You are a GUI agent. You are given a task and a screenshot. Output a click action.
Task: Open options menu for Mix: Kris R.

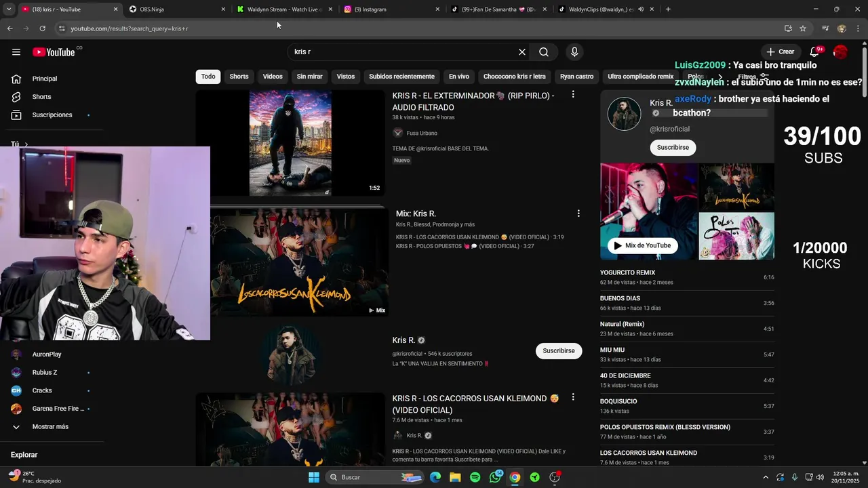pyautogui.click(x=578, y=213)
